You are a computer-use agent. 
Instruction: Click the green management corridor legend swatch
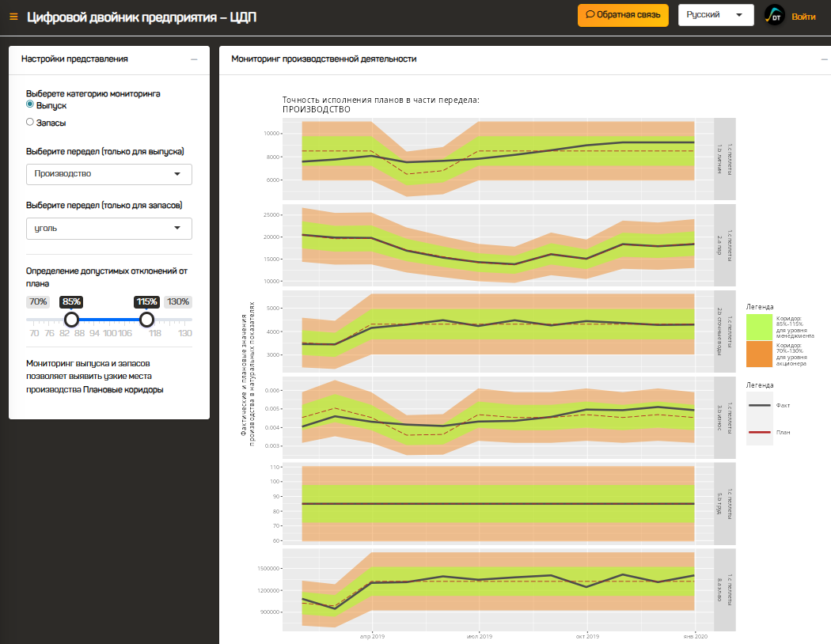coord(759,326)
